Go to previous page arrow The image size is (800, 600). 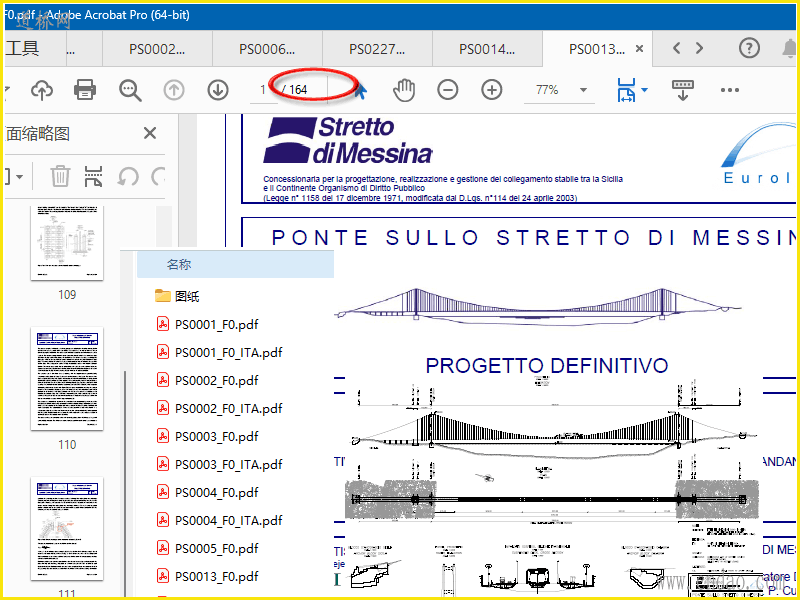pos(174,90)
